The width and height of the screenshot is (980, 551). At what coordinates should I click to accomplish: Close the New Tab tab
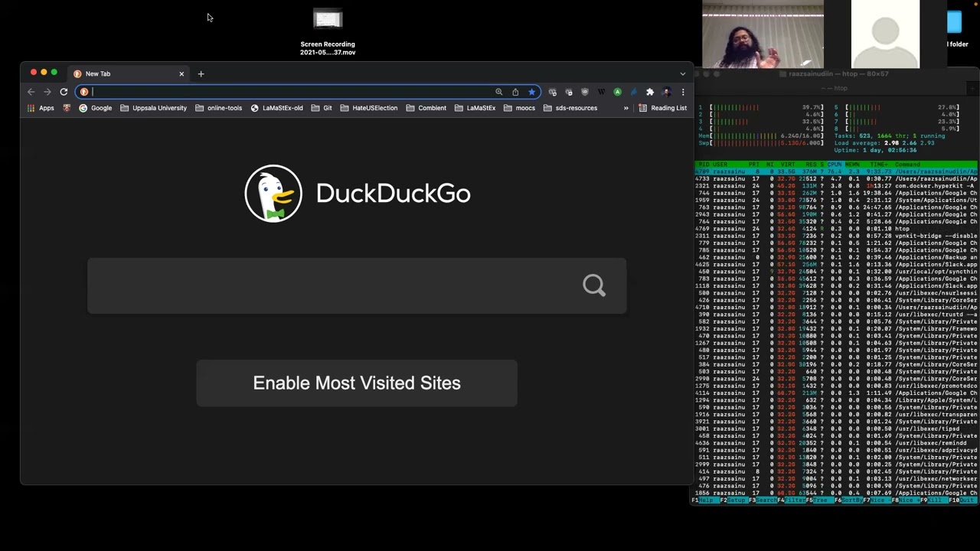pyautogui.click(x=181, y=73)
